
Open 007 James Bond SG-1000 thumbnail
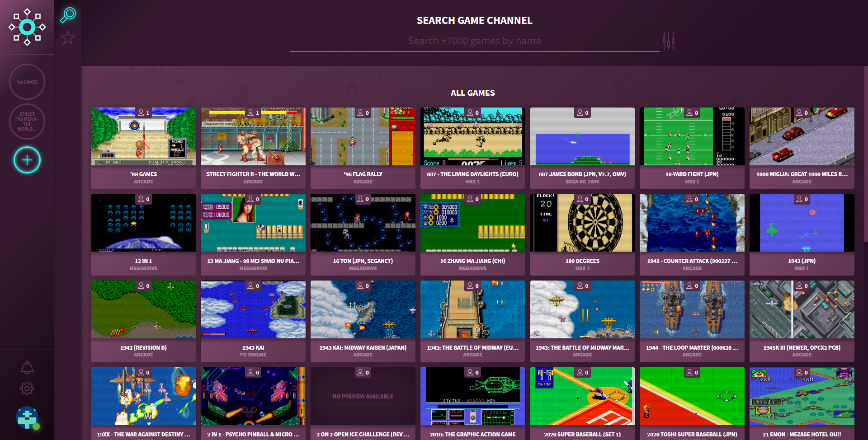583,136
